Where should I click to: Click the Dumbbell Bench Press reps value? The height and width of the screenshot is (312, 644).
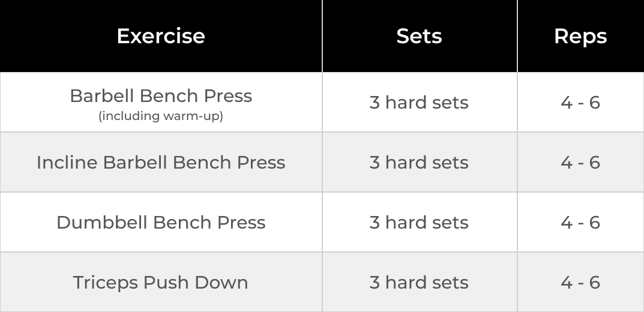pyautogui.click(x=580, y=222)
